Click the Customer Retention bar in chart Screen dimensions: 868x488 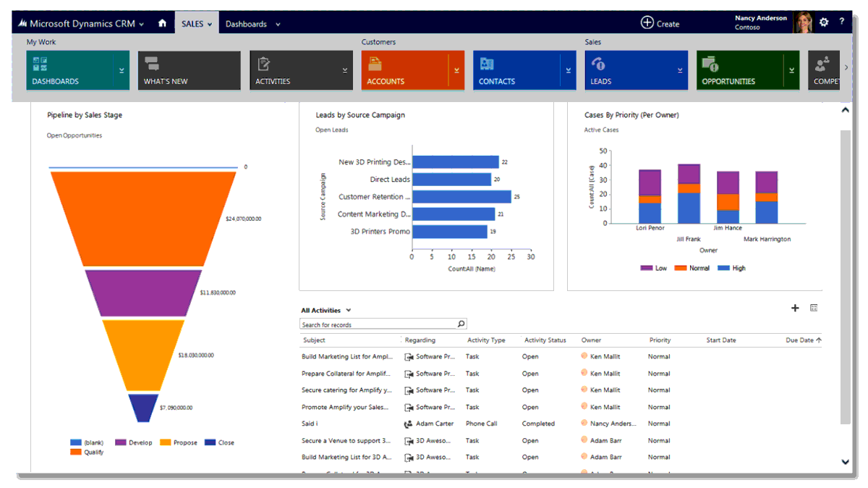[x=461, y=196]
